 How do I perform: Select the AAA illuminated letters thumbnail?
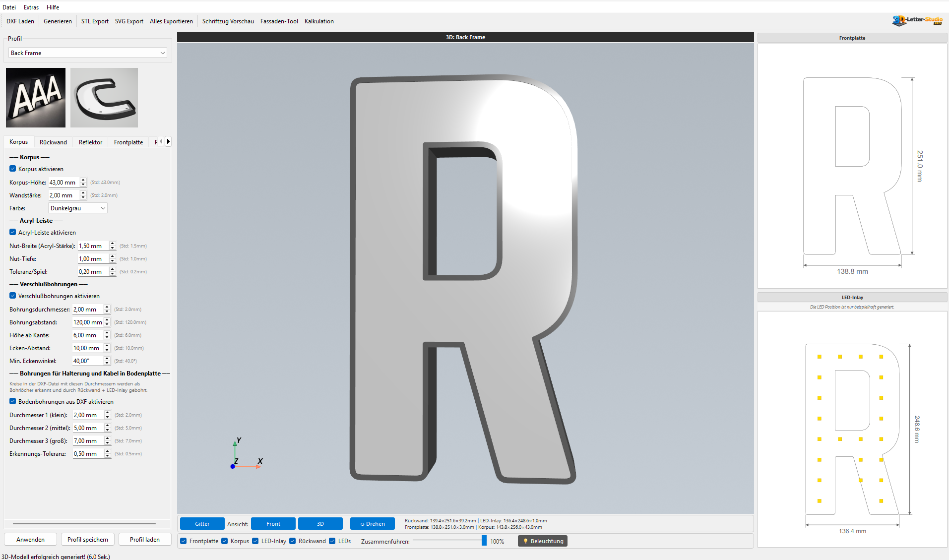35,97
